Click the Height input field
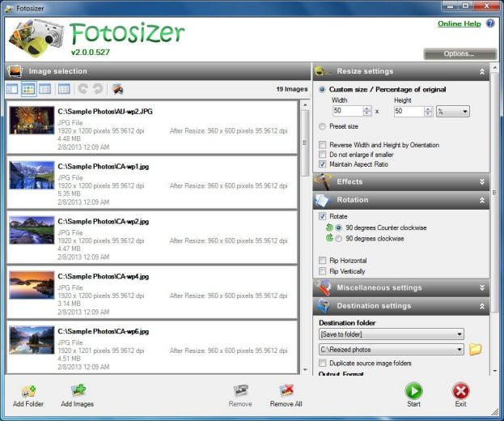The height and width of the screenshot is (421, 504). tap(409, 111)
